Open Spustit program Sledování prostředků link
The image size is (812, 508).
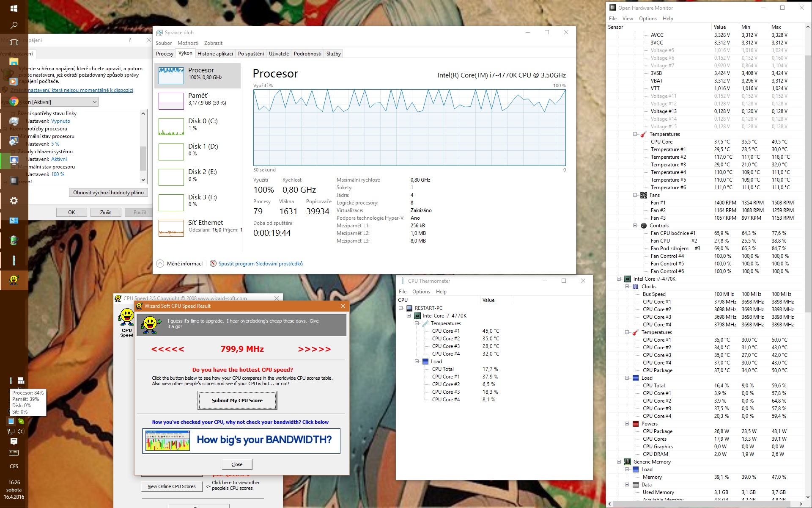pyautogui.click(x=261, y=264)
